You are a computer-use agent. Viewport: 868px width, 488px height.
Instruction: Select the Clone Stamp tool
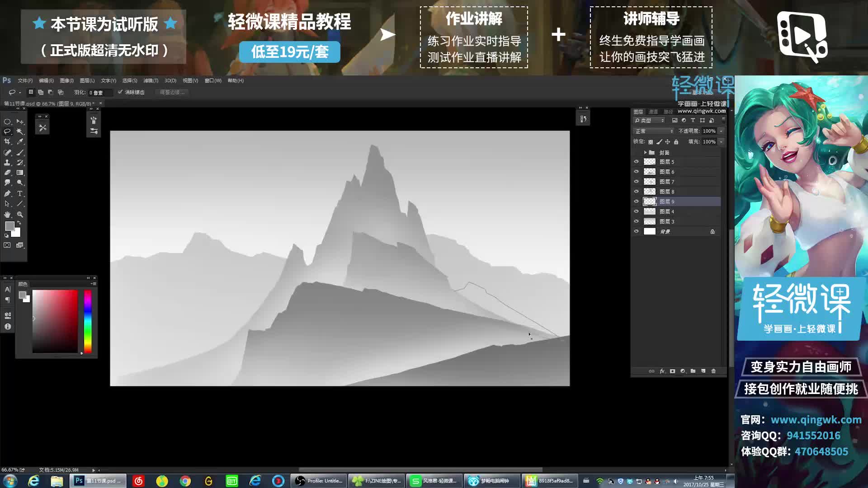coord(7,163)
